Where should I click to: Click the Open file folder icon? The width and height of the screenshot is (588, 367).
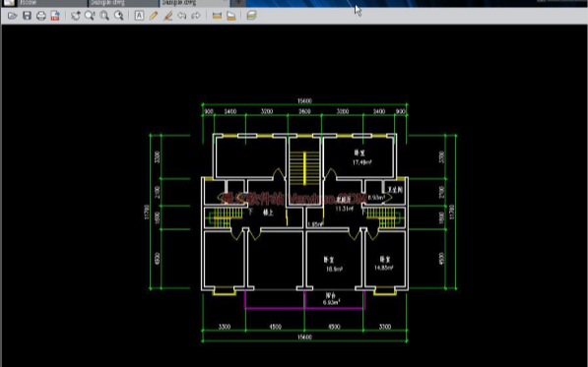coord(13,16)
